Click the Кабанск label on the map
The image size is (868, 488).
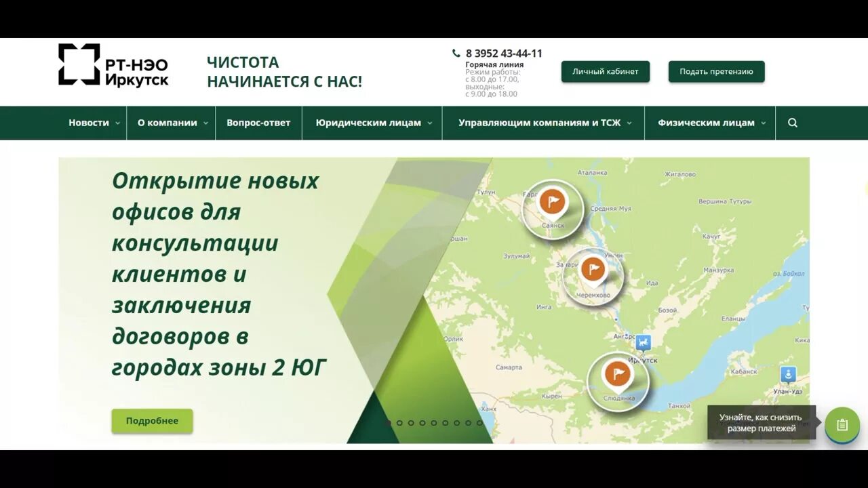click(745, 371)
